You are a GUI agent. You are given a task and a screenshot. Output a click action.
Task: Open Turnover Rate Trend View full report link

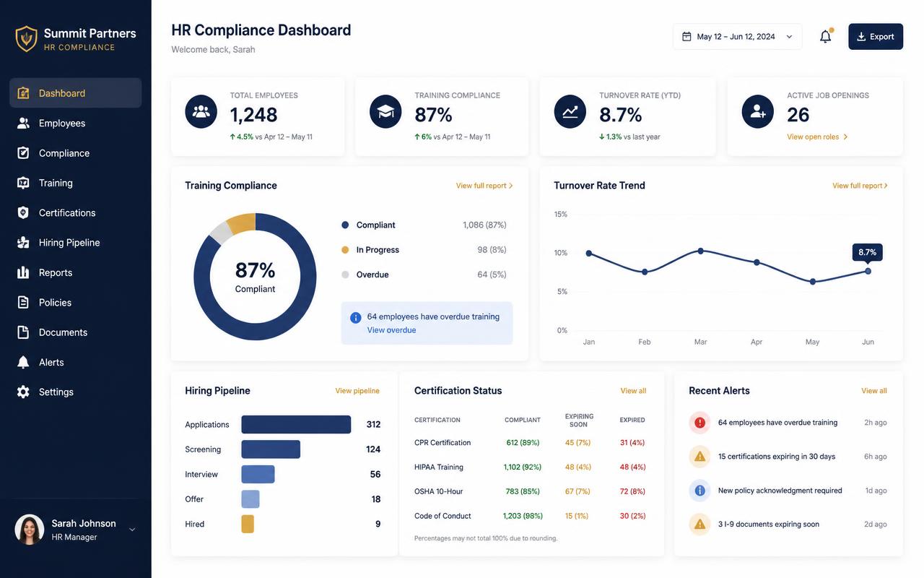860,186
